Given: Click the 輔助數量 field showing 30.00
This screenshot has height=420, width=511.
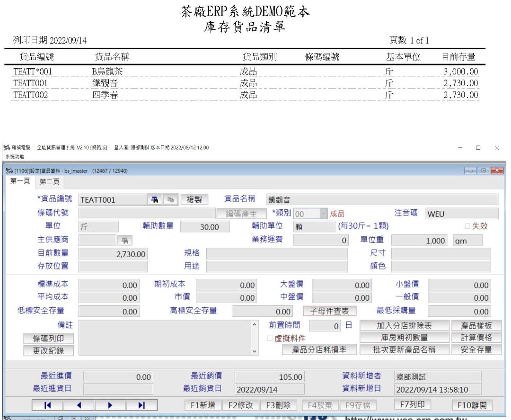Looking at the screenshot, I should click(x=205, y=227).
